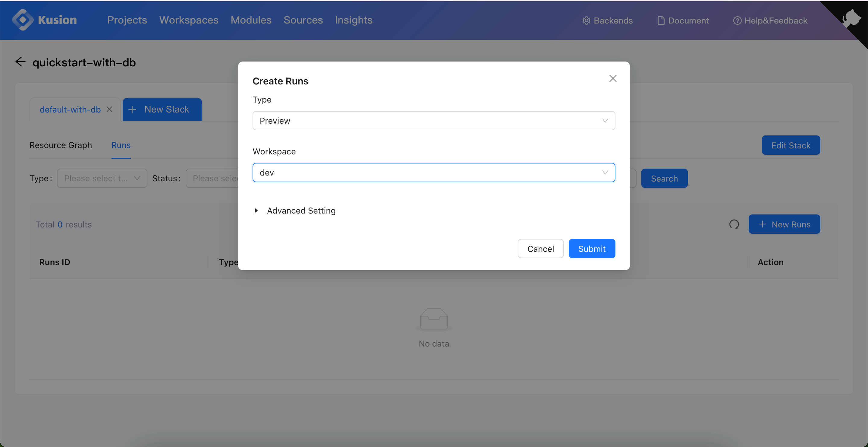Click the dev workspace input field
The height and width of the screenshot is (447, 868).
coord(434,172)
